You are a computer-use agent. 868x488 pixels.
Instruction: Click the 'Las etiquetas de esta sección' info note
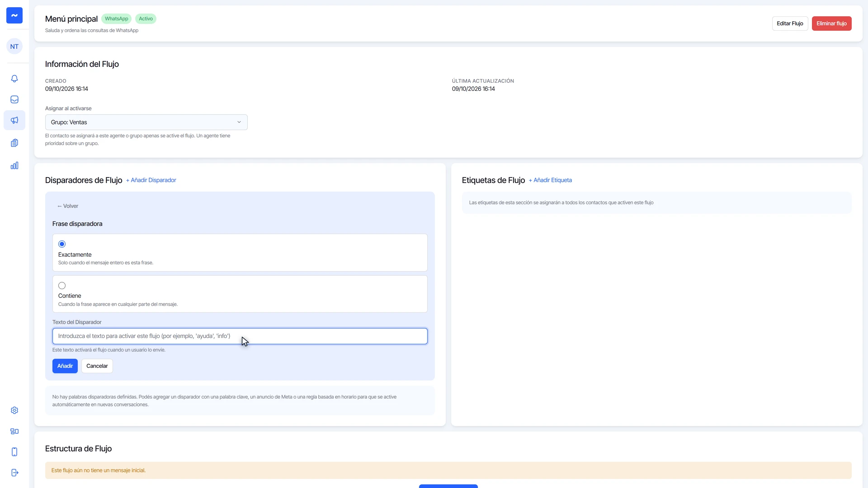coord(657,203)
